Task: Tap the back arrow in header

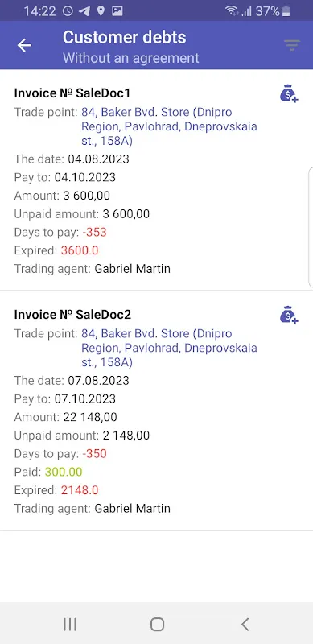Action: click(24, 46)
